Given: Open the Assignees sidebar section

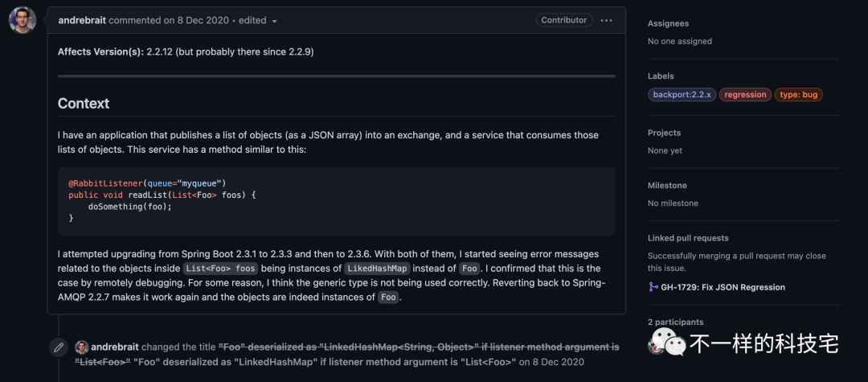Looking at the screenshot, I should click(x=668, y=24).
